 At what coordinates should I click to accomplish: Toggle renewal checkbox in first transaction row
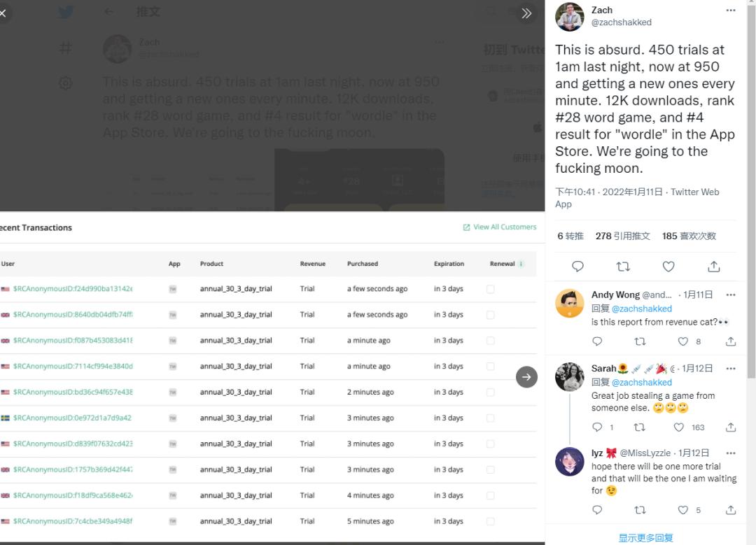tap(490, 289)
